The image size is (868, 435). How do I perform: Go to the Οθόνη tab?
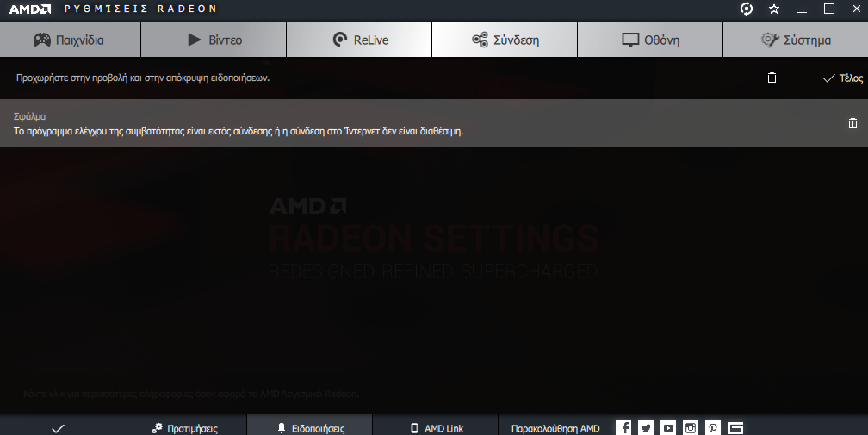coord(650,40)
